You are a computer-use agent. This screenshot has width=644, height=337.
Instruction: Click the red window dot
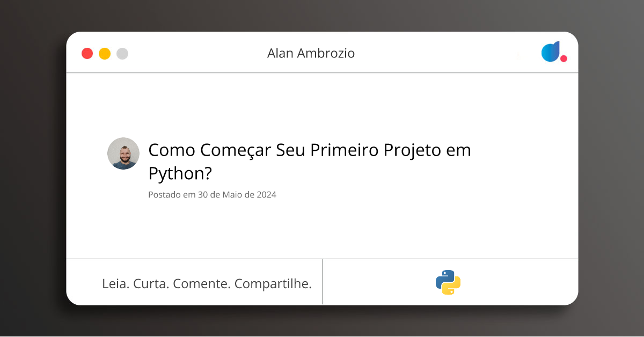coord(87,54)
